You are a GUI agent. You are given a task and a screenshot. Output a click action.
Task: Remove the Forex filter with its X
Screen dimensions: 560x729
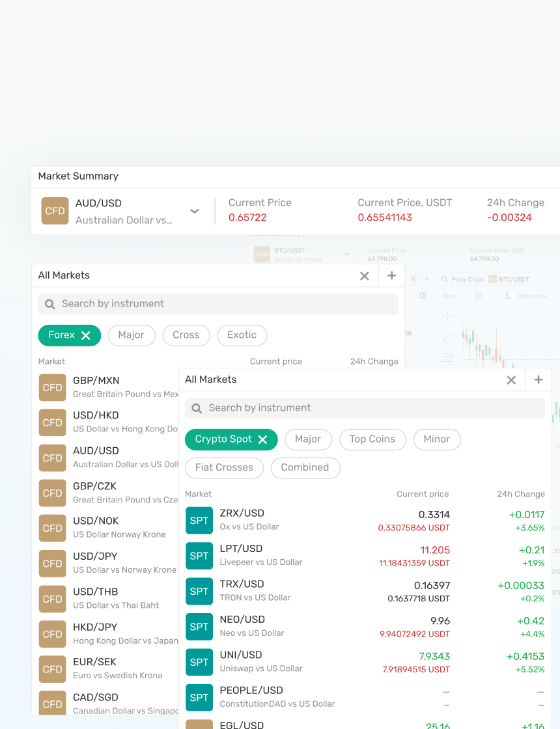[86, 335]
